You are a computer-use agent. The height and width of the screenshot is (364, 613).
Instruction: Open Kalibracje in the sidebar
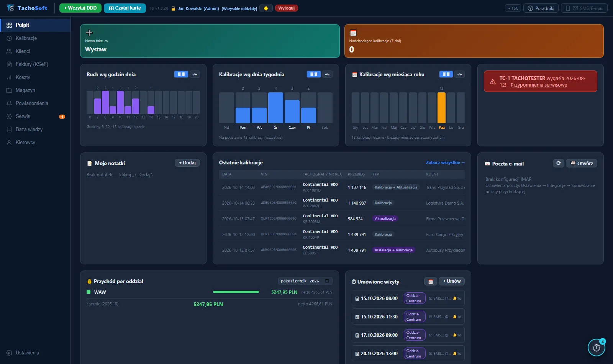pos(35,38)
